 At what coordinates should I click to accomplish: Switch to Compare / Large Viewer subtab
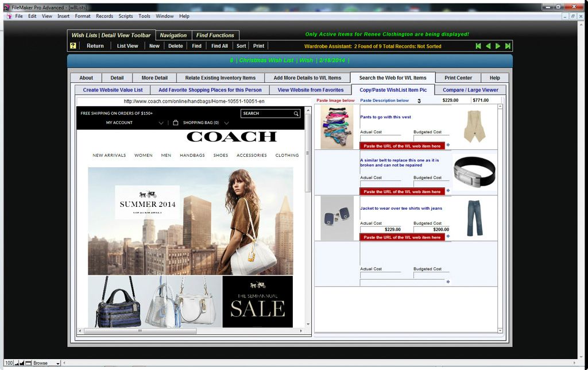[470, 90]
